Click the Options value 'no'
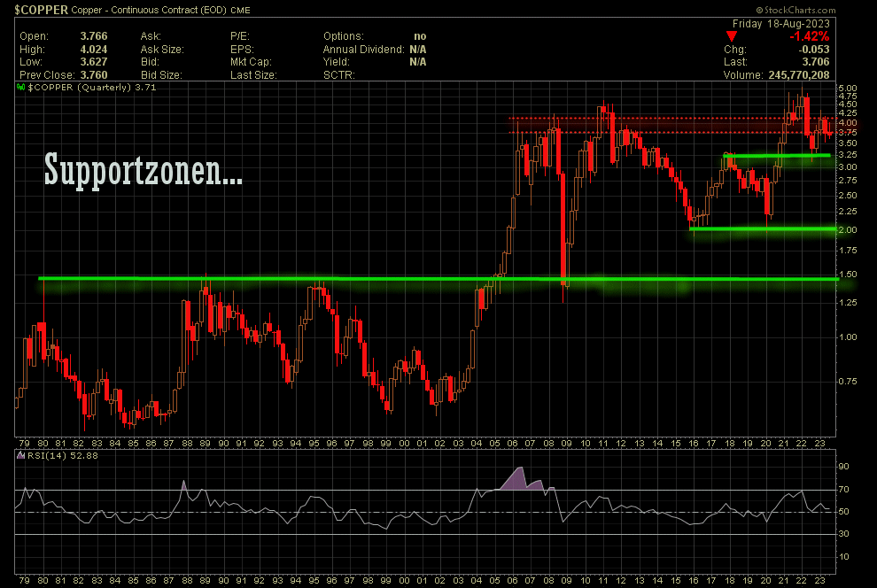 pos(420,36)
